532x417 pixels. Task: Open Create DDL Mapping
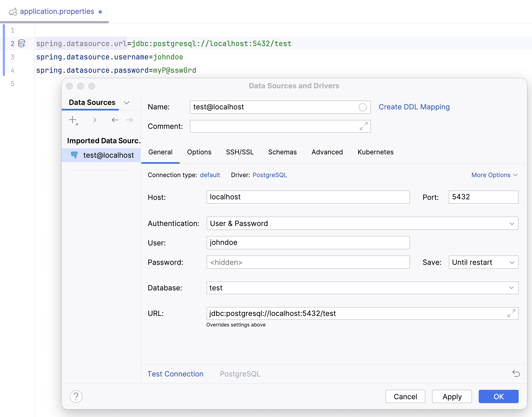point(414,107)
